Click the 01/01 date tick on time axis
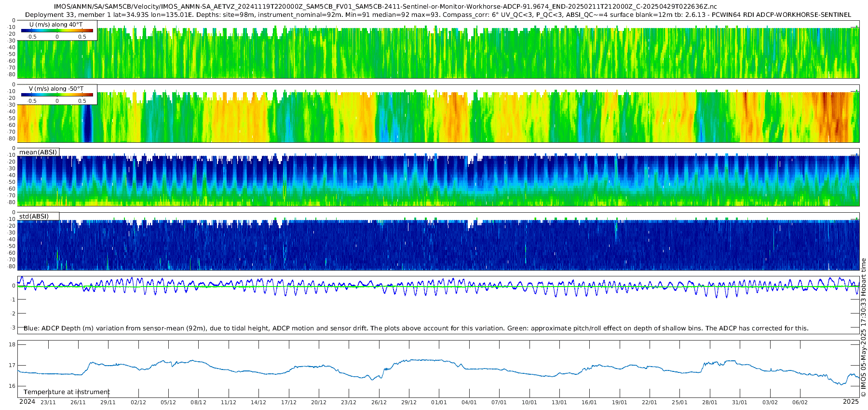The width and height of the screenshot is (868, 410). pos(439,402)
